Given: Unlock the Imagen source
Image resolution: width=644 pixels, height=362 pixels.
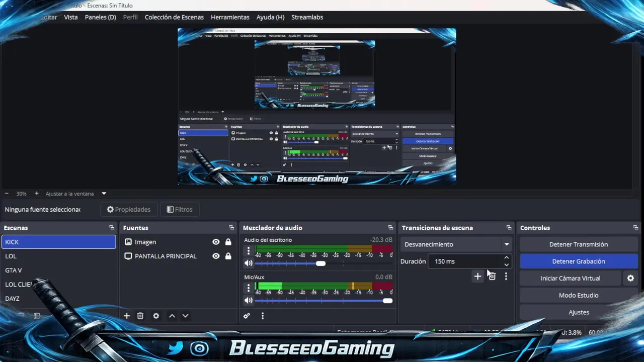Looking at the screenshot, I should tap(228, 242).
